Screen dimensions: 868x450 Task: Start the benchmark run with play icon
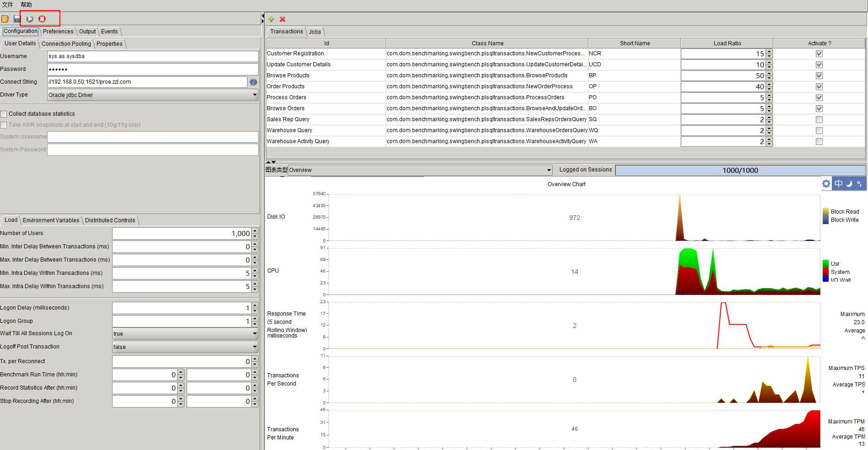30,19
